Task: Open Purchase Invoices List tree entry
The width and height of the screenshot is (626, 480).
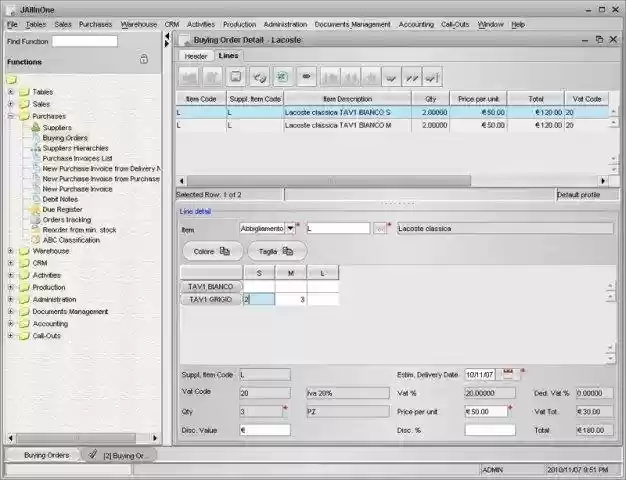Action: coord(77,158)
